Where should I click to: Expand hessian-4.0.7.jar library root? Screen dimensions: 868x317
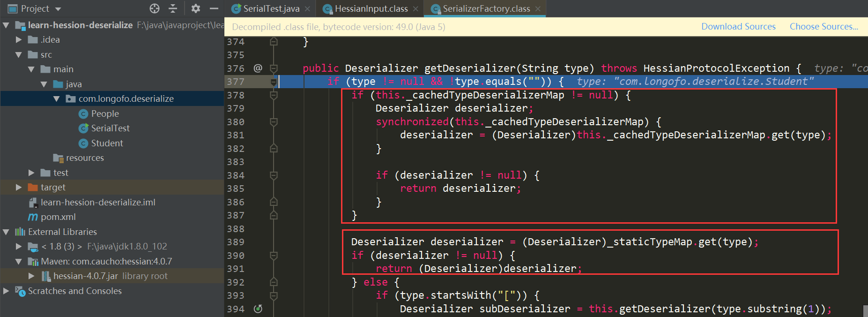(31, 276)
